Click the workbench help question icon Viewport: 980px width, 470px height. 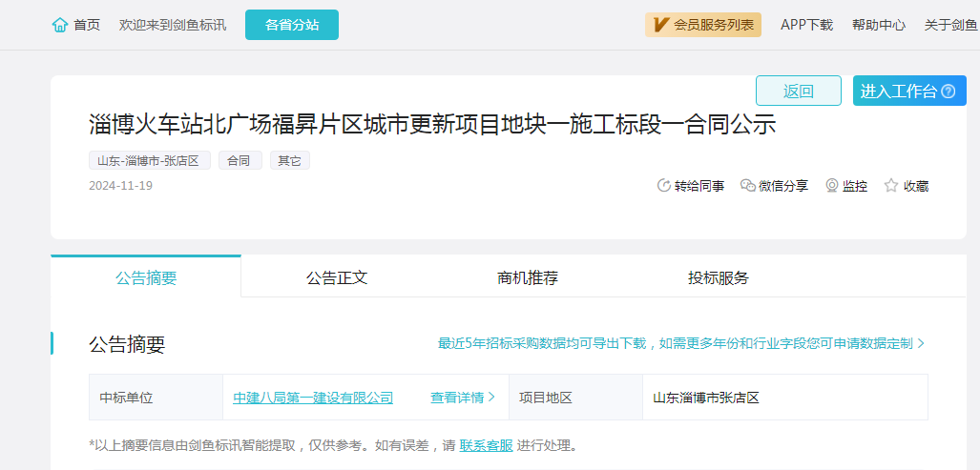pos(948,92)
